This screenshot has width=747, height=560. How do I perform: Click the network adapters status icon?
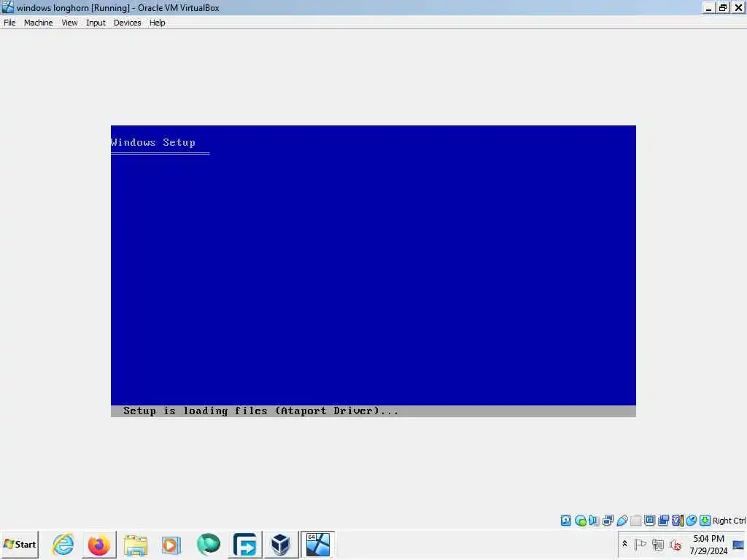[608, 521]
